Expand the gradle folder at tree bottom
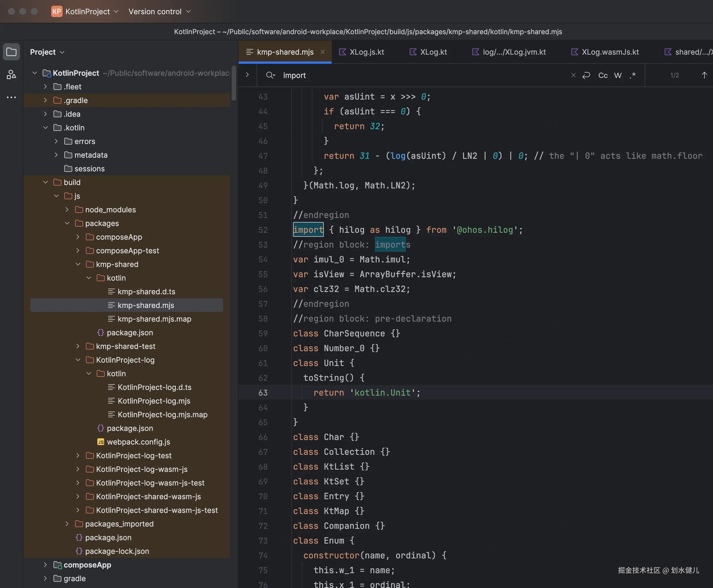 coord(45,579)
